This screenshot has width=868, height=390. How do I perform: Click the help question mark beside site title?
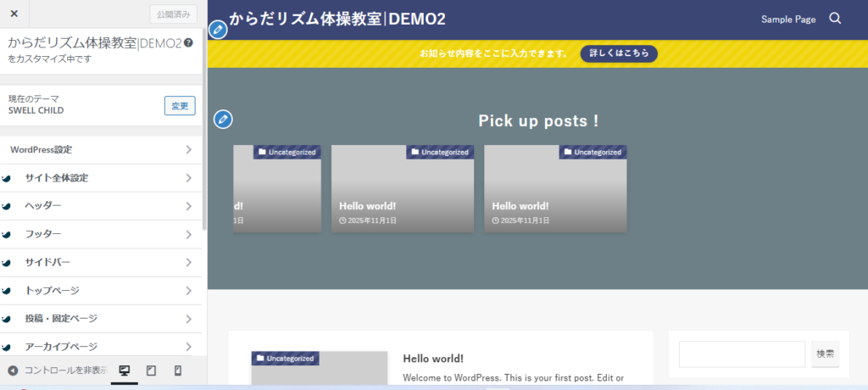pos(189,42)
